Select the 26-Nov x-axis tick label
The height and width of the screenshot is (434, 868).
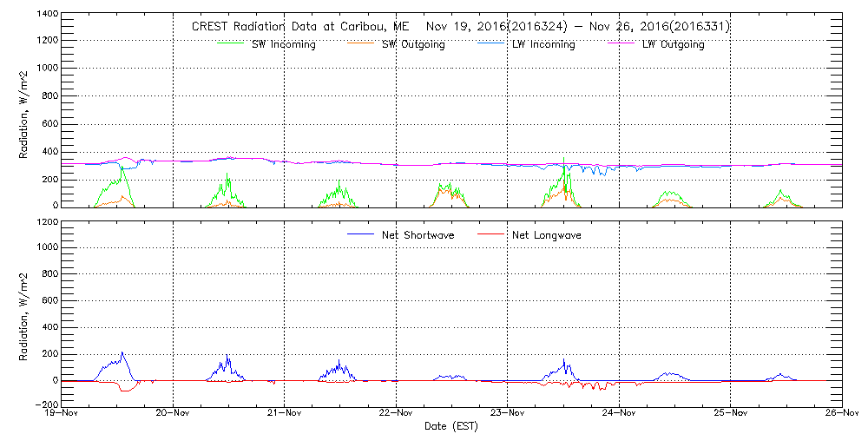[841, 414]
